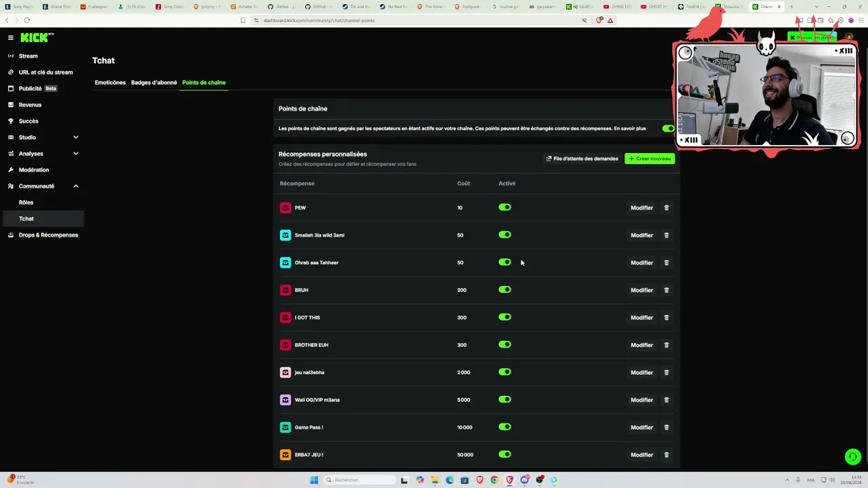
Task: Turn off channel points master toggle
Action: point(669,128)
